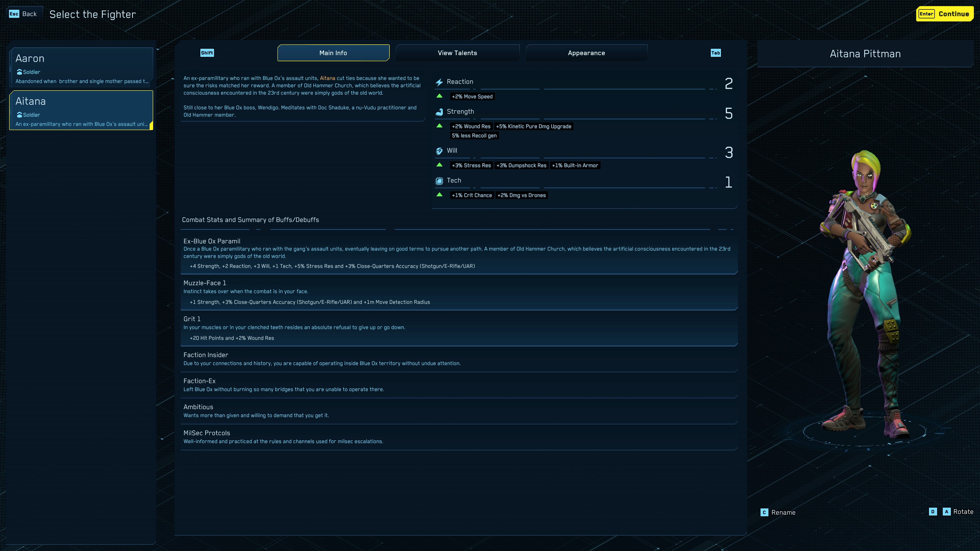Click green upgrade arrow under Reaction
980x551 pixels.
pos(439,96)
